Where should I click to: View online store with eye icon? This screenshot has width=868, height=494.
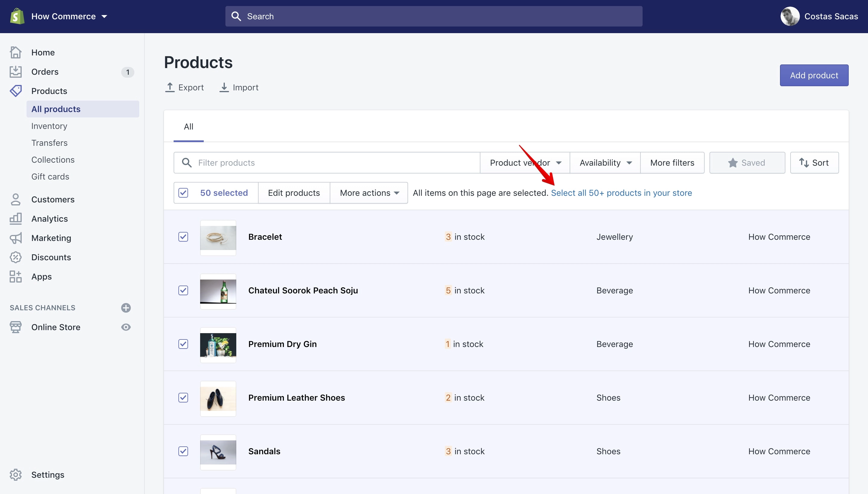pyautogui.click(x=126, y=327)
